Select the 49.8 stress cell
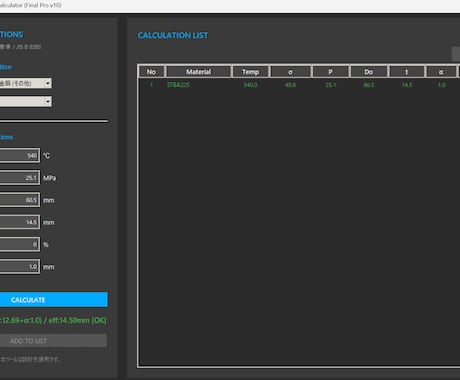Viewport: 460px width, 380px height. (x=290, y=85)
